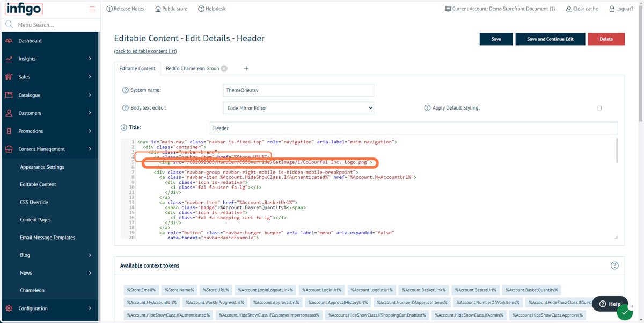The image size is (644, 323).
Task: Switch to RedCo Chameleon Group tab
Action: [x=193, y=68]
